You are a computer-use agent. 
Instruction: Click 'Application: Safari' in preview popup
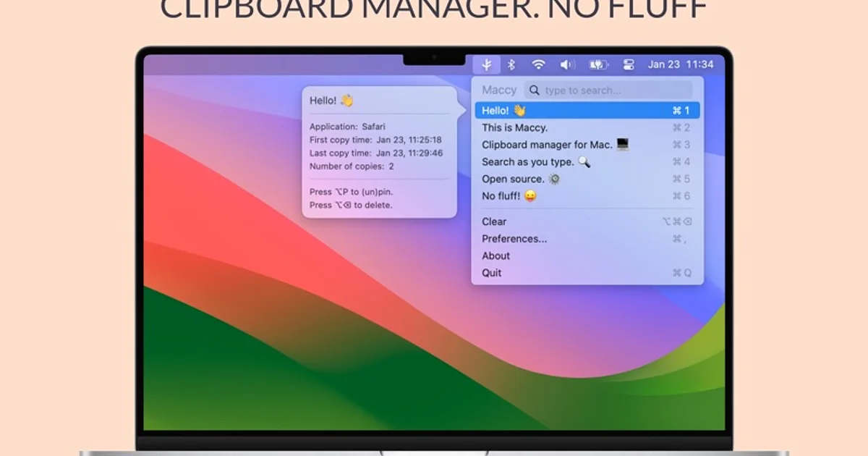347,127
